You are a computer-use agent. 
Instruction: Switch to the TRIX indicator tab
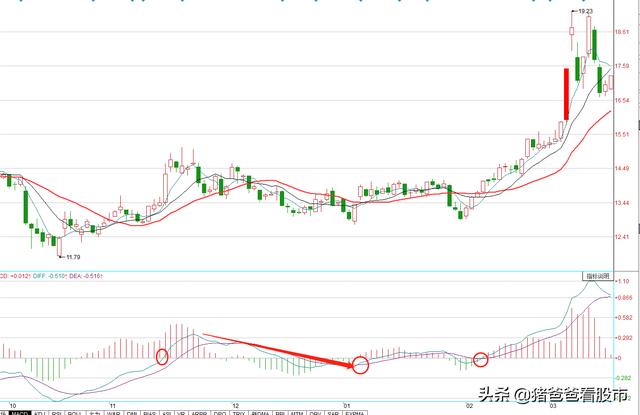(x=240, y=411)
